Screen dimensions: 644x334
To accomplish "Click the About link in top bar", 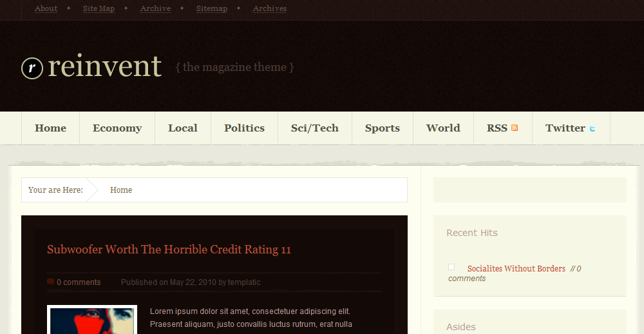I will 46,8.
